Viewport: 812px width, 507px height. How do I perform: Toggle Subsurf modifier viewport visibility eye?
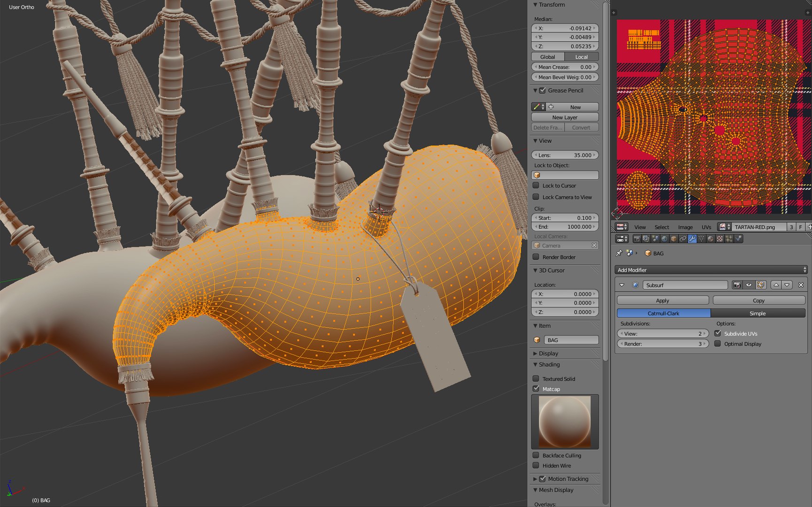pos(749,285)
